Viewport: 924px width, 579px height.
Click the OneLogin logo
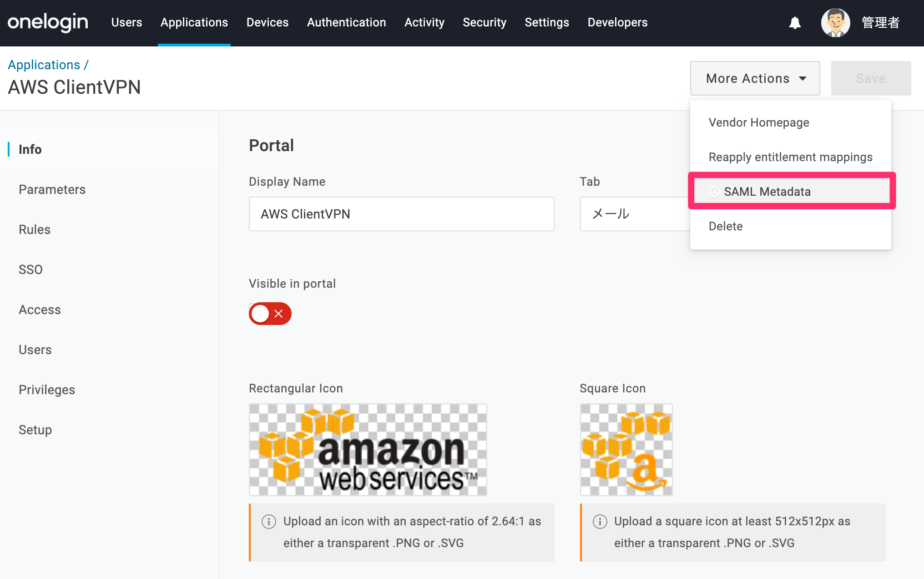click(x=48, y=22)
